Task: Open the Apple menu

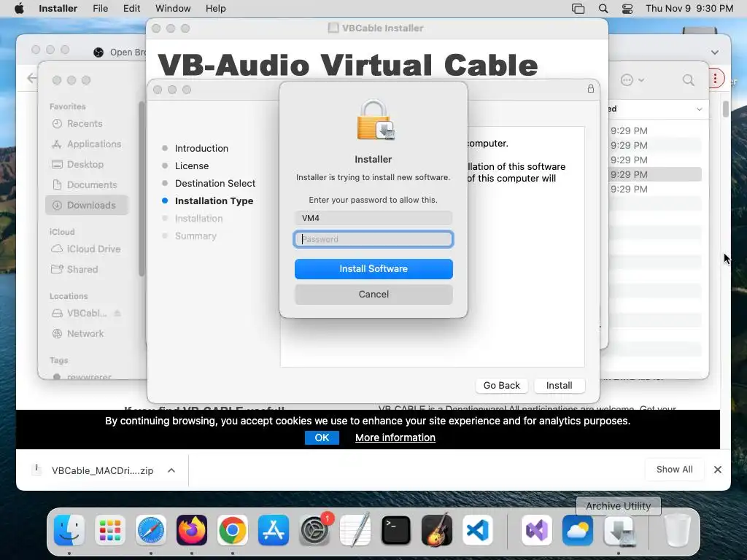Action: [19, 9]
